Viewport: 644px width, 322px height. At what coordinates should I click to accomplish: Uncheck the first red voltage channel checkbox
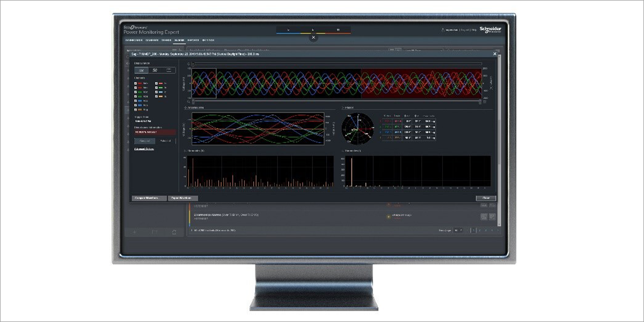[x=136, y=84]
